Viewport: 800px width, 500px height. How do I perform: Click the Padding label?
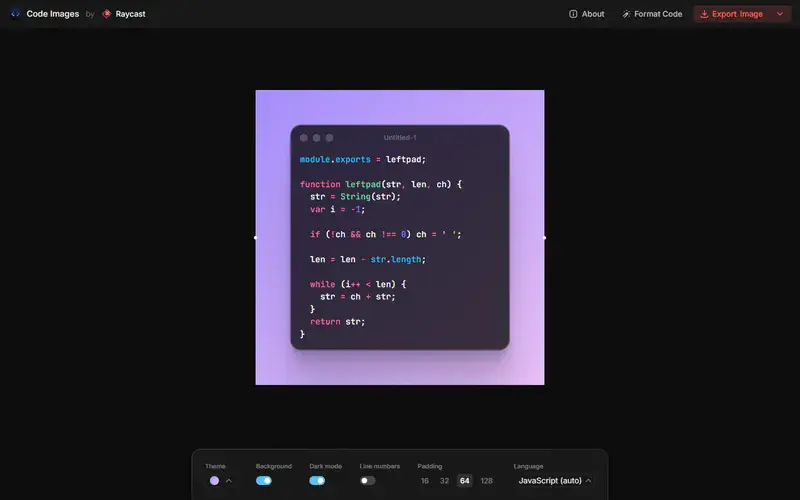point(430,466)
